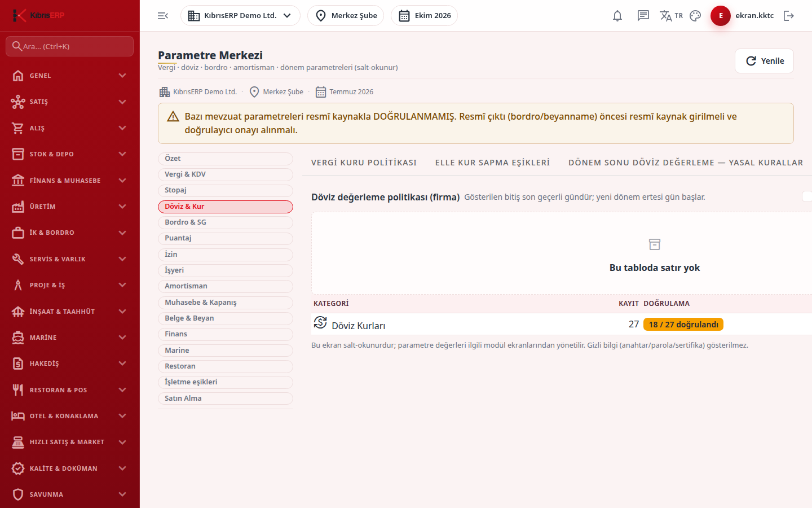This screenshot has height=508, width=812.
Task: Click the user avatar labeled E
Action: [x=721, y=16]
